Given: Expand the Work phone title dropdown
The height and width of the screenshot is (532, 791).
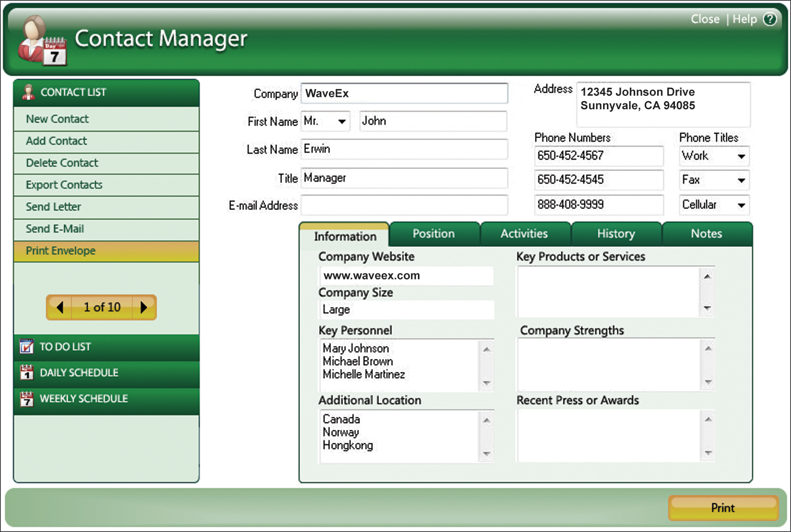Looking at the screenshot, I should pyautogui.click(x=741, y=156).
